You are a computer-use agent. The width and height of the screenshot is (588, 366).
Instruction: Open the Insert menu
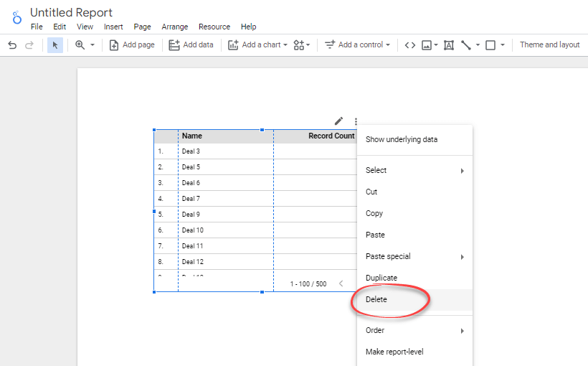pos(113,27)
